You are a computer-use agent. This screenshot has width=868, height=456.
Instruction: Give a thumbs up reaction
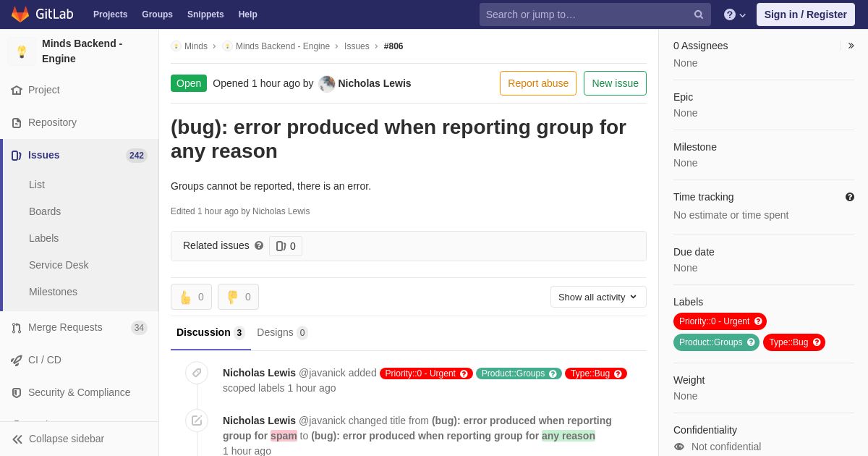191,297
